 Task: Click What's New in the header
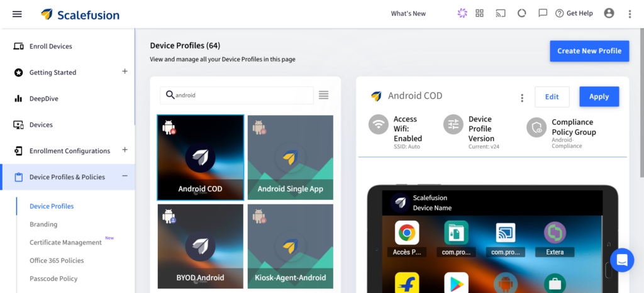click(x=408, y=14)
